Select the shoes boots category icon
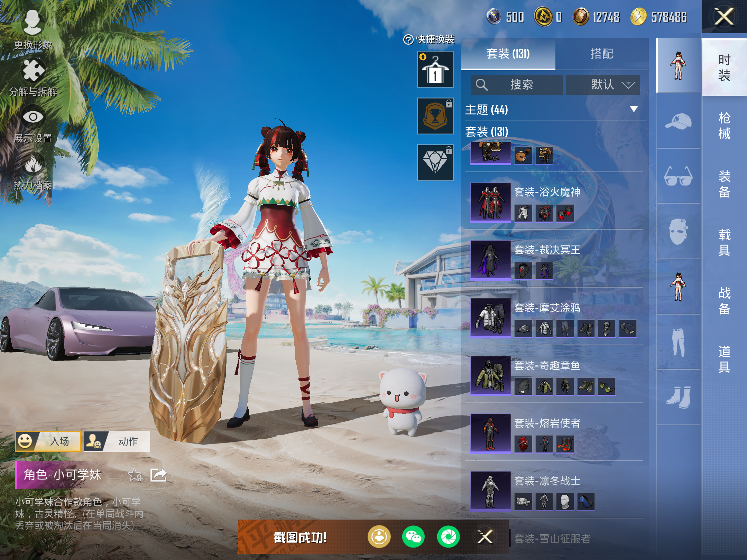This screenshot has height=560, width=747. tap(679, 398)
